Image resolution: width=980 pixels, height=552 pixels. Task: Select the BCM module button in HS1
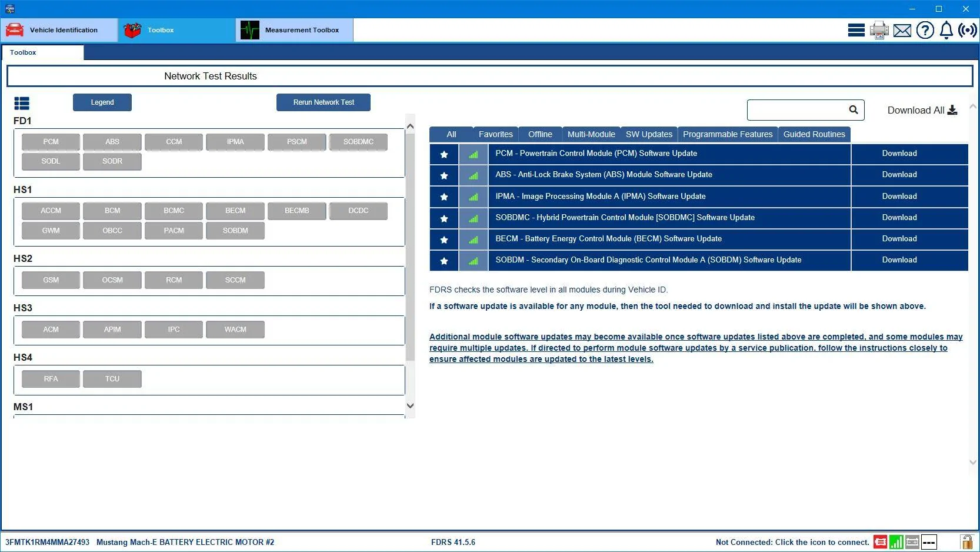pyautogui.click(x=112, y=211)
